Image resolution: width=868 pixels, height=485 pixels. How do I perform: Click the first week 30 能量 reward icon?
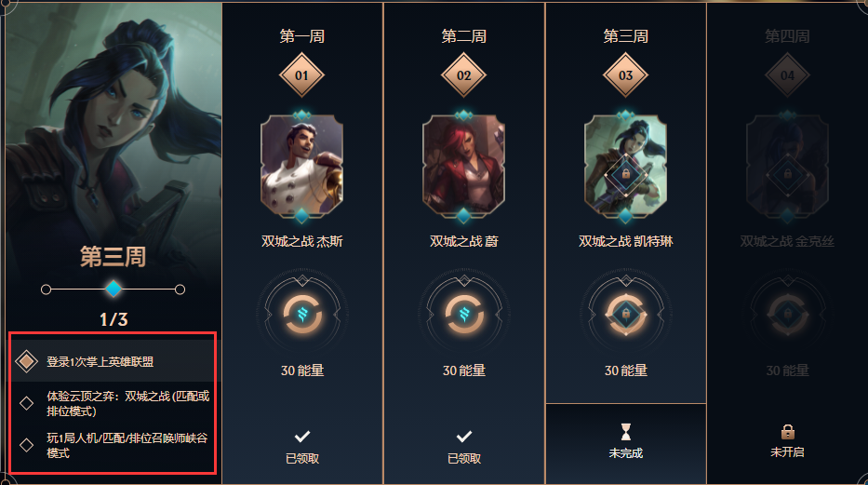302,315
